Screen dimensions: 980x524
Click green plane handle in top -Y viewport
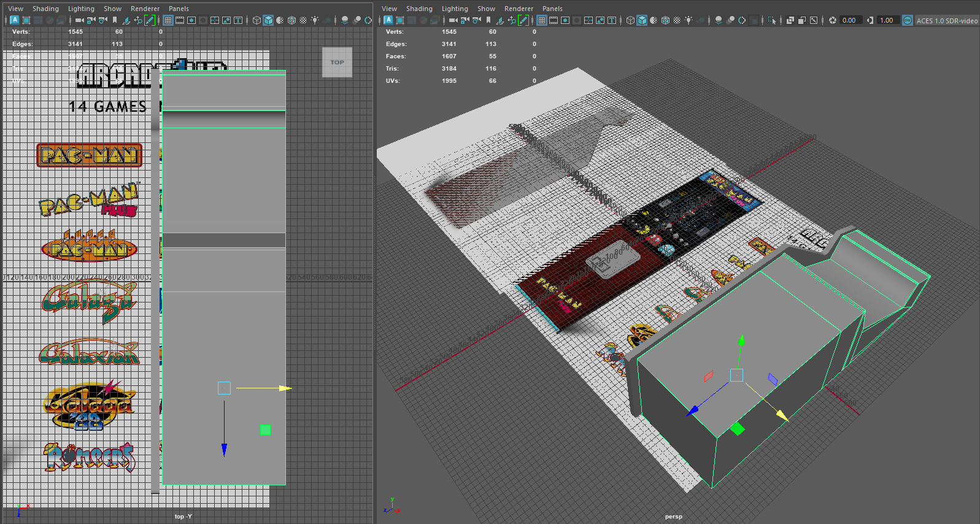pos(265,430)
